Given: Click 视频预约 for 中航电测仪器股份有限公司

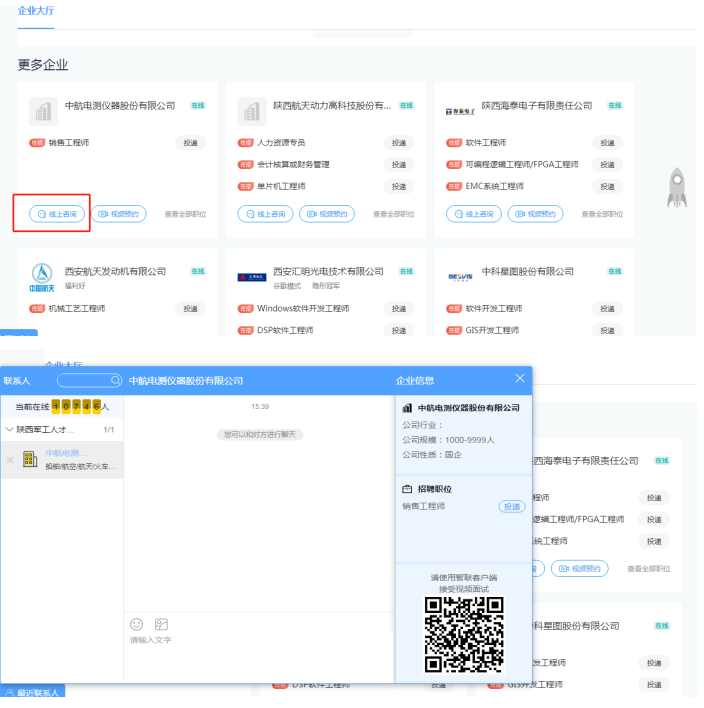Looking at the screenshot, I should [x=120, y=215].
